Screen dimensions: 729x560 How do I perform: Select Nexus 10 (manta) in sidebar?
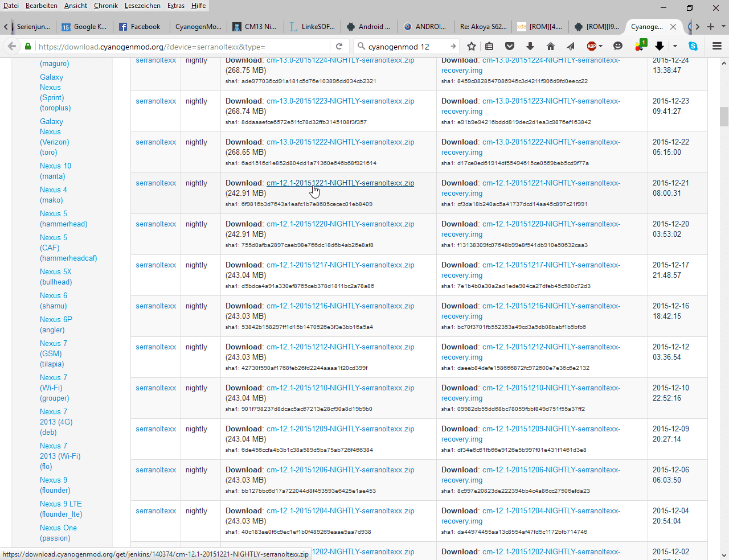coord(55,171)
